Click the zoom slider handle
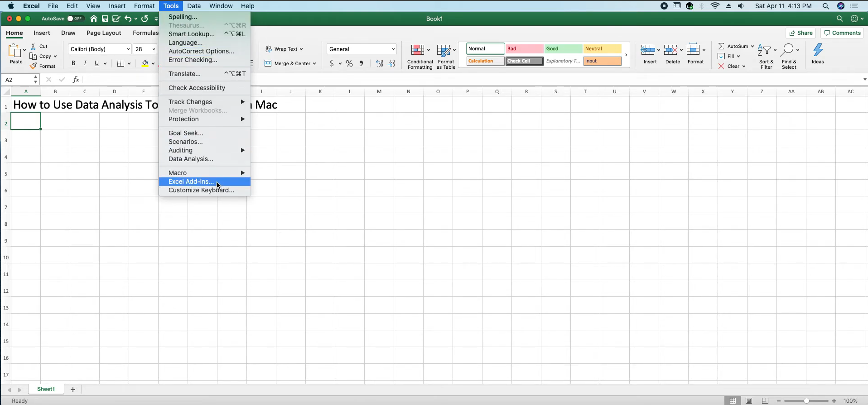The height and width of the screenshot is (405, 868). (806, 401)
